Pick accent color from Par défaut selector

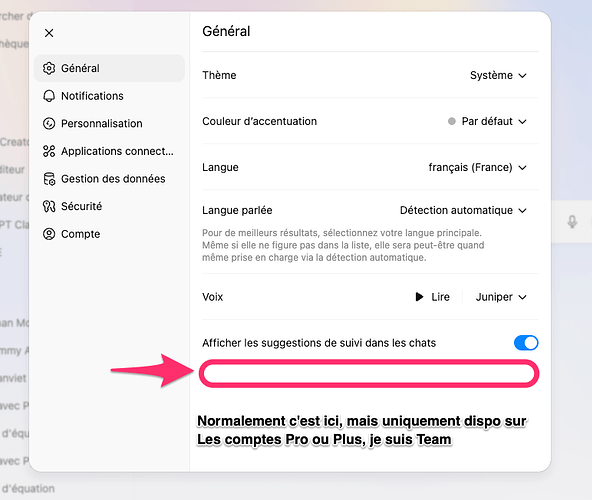coord(487,121)
